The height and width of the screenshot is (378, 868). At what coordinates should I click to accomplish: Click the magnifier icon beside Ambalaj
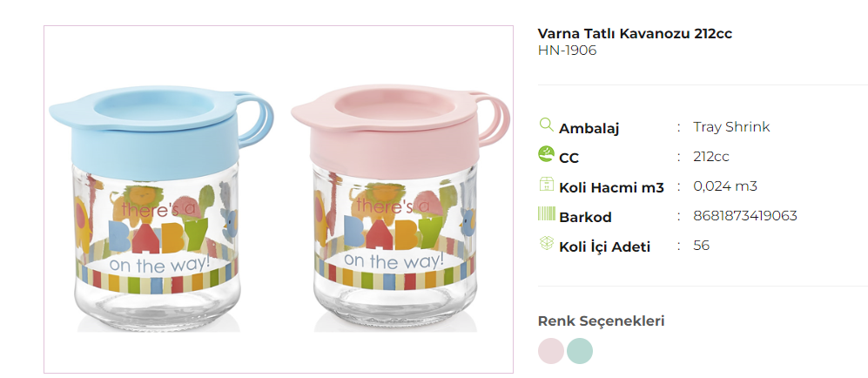tap(546, 125)
